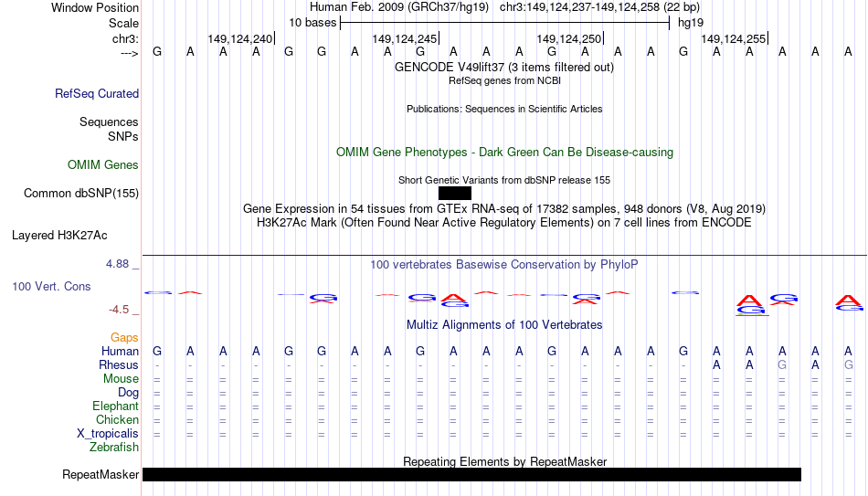Open 100 vertebrates Basewise Conservation by PhyloP title
The width and height of the screenshot is (868, 496).
click(x=504, y=265)
